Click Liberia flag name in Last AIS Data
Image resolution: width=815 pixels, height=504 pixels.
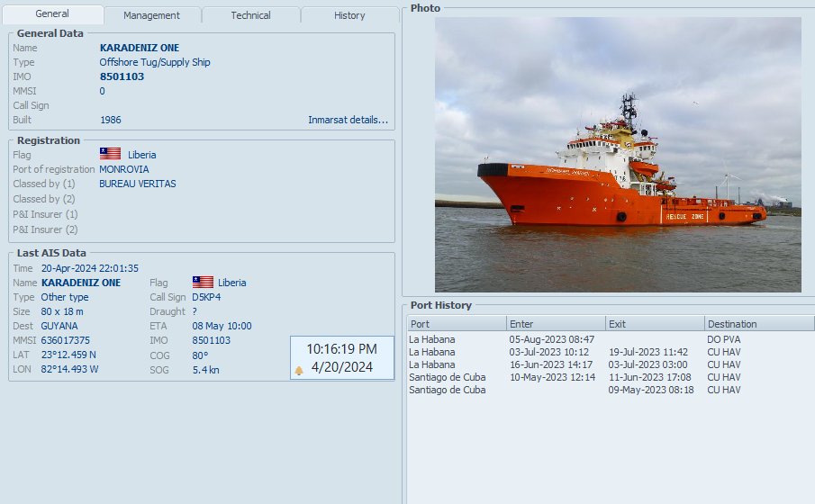[x=231, y=283]
